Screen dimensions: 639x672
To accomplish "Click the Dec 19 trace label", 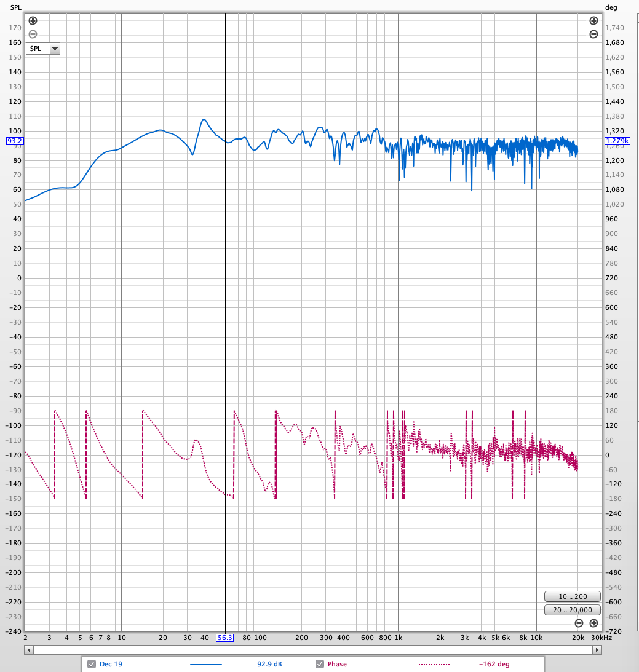I will tap(111, 664).
